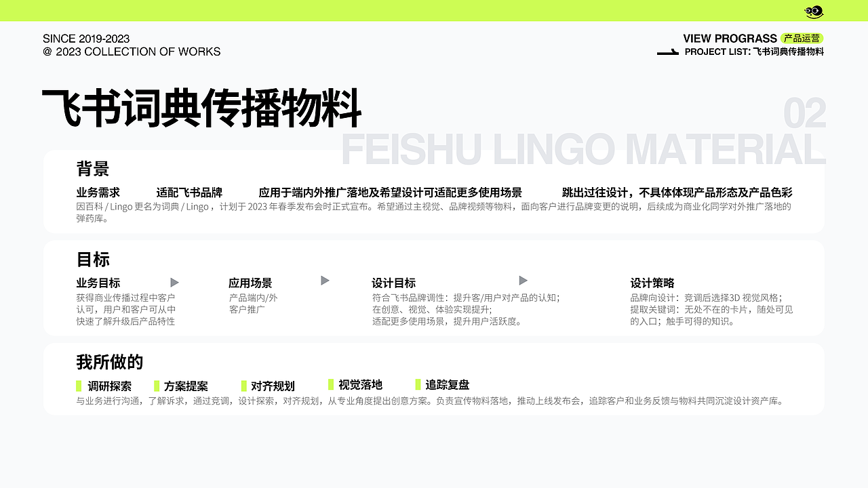Image resolution: width=868 pixels, height=488 pixels.
Task: Click the PROJECT LIST: 飞书词典传播物料 line
Action: pos(754,52)
